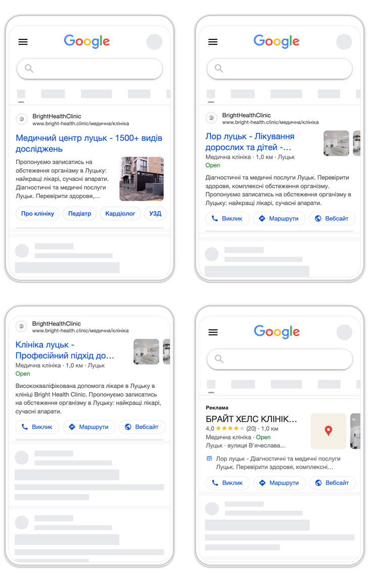The width and height of the screenshot is (371, 588).
Task: Open hamburger menu in bottom-right phone
Action: [x=213, y=332]
